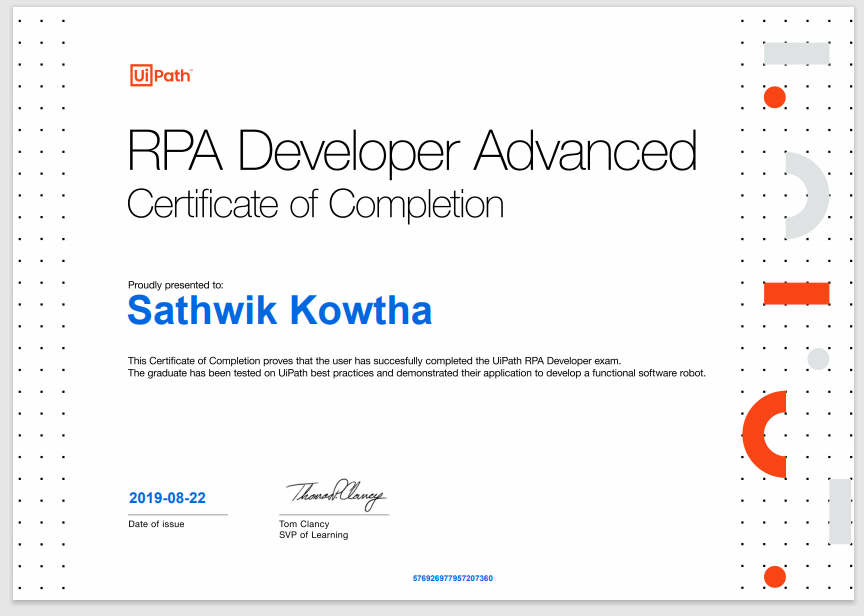Click the Thomas Clancy handwritten signature
Screen dimensions: 864x616
(x=335, y=494)
